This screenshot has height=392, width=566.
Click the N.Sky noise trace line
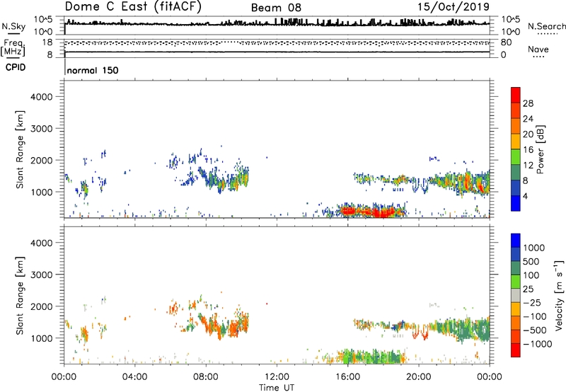277,23
